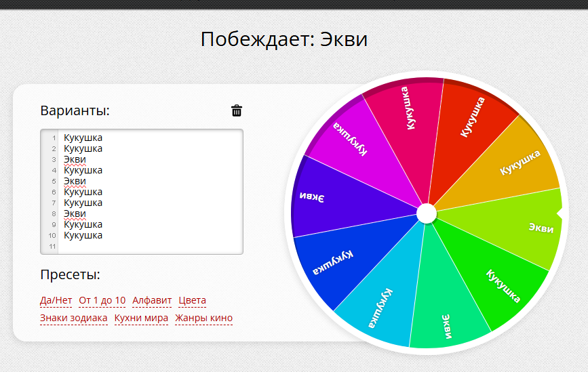This screenshot has height=372, width=588.
Task: Apply the Знаки зодиака preset
Action: [x=73, y=318]
